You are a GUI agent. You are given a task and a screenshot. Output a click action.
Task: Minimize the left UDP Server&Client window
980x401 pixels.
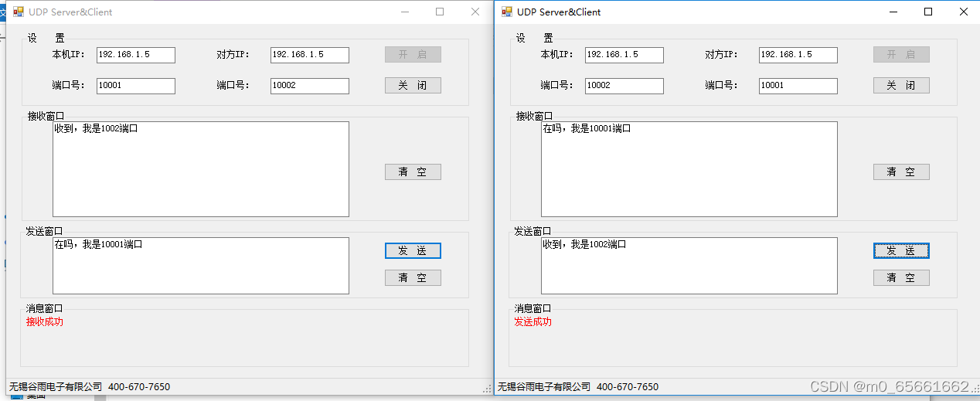[x=404, y=12]
